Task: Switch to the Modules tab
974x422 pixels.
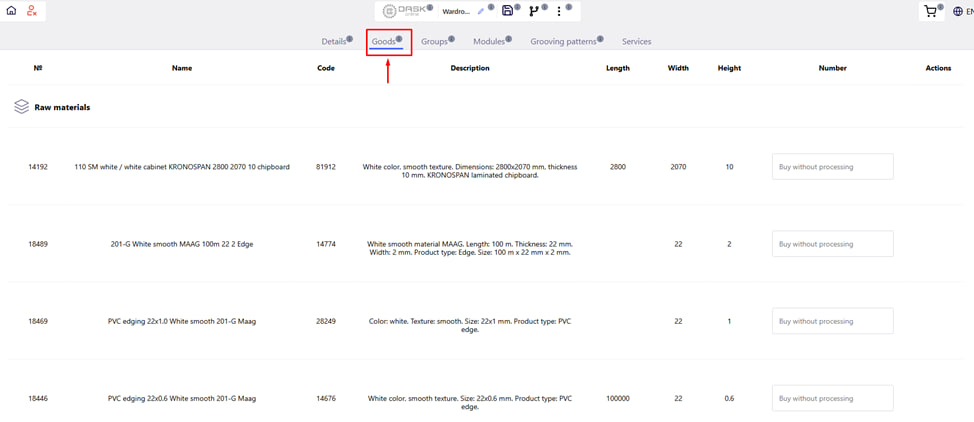Action: [x=489, y=42]
